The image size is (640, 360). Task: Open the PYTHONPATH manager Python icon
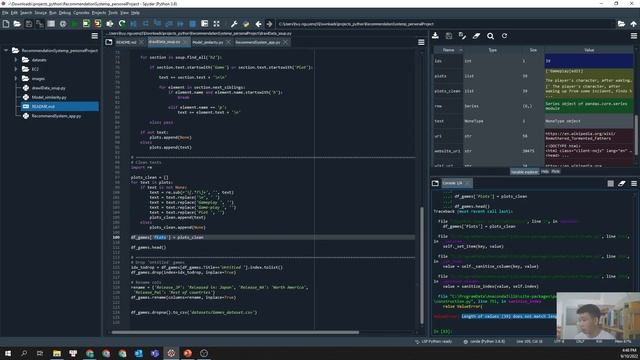point(246,24)
